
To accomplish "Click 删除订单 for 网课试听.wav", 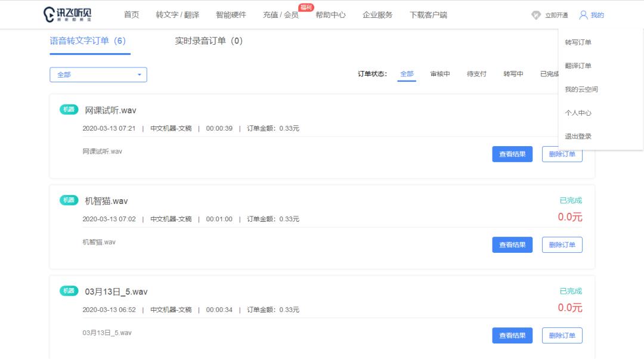I will click(562, 154).
